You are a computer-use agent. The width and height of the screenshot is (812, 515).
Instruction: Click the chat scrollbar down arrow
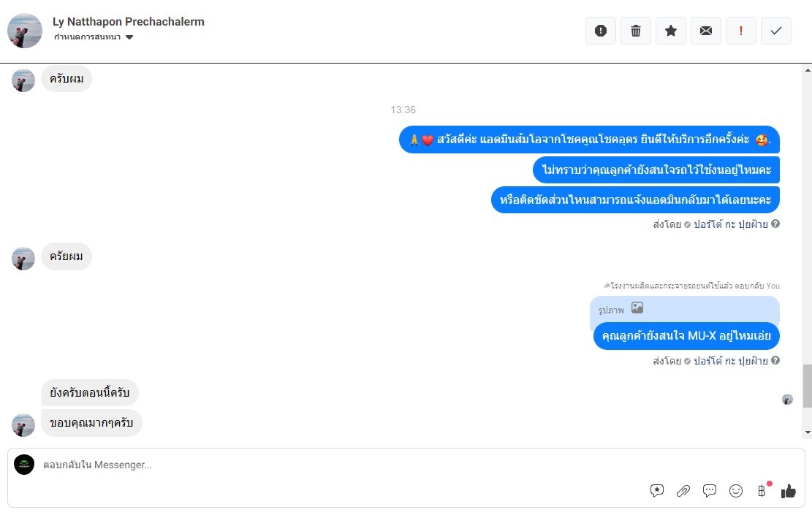coord(808,432)
